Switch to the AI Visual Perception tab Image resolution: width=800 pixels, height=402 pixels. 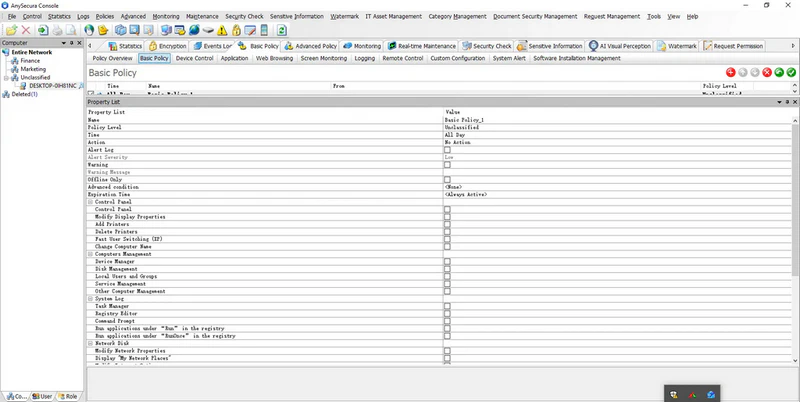(x=620, y=46)
